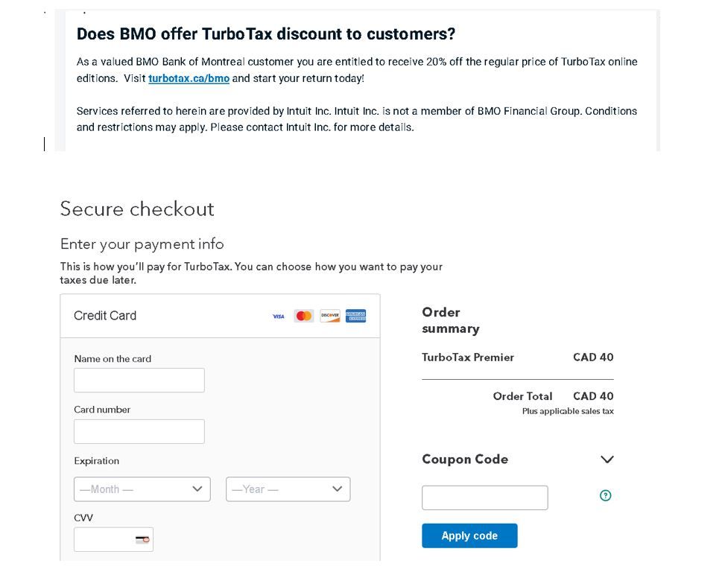The height and width of the screenshot is (569, 728).
Task: Click the Discover card icon
Action: tap(330, 316)
